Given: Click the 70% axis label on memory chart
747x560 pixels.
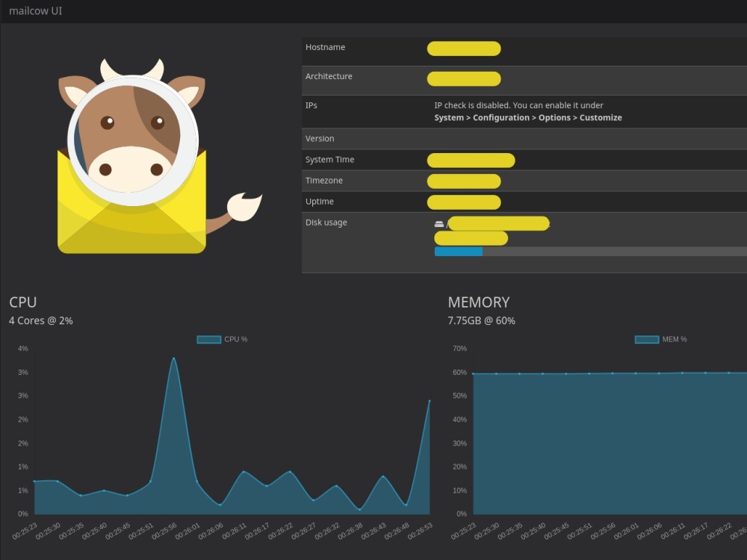Looking at the screenshot, I should coord(459,349).
